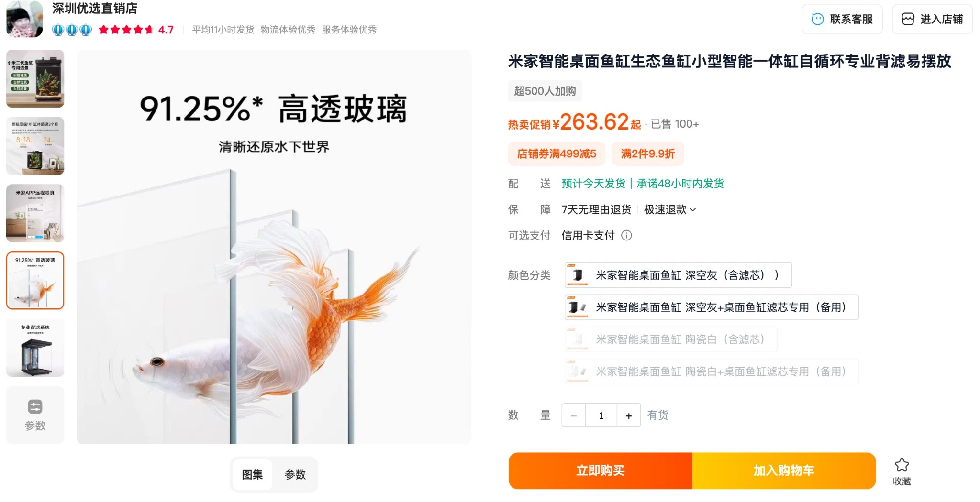The image size is (980, 502).
Task: Open the 参数 parameters icon in thumbnail sidebar
Action: (35, 415)
